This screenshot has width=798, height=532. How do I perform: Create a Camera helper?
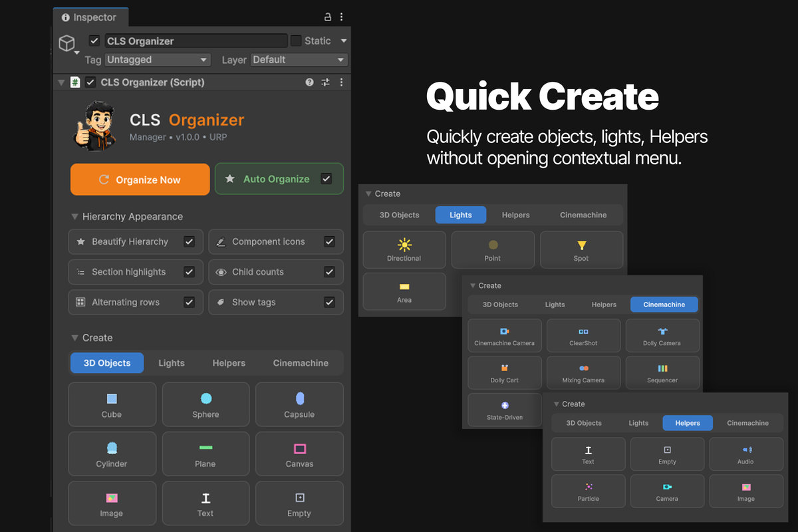[667, 491]
